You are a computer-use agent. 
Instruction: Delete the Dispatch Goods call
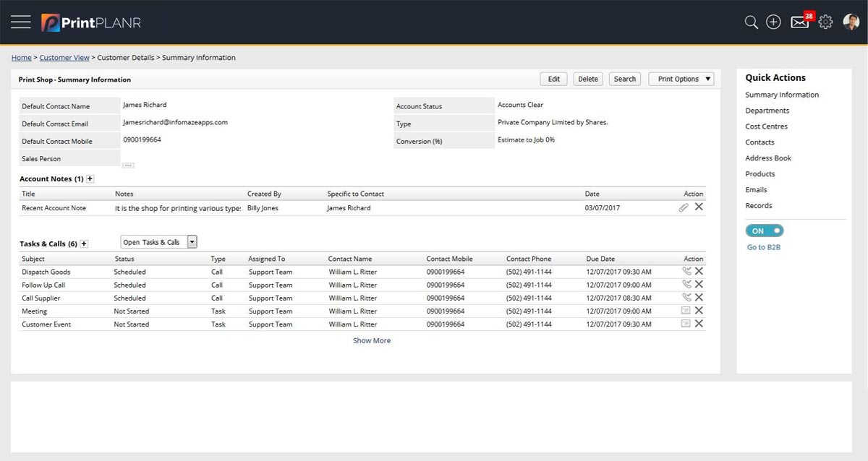699,272
